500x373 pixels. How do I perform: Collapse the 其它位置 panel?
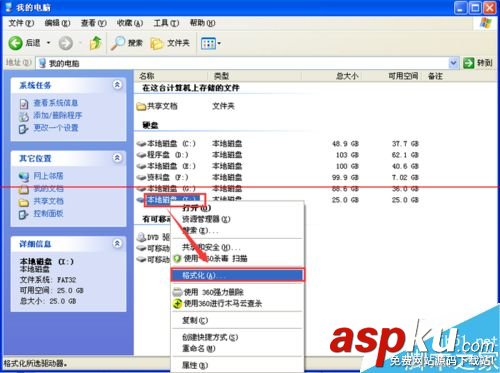click(117, 158)
